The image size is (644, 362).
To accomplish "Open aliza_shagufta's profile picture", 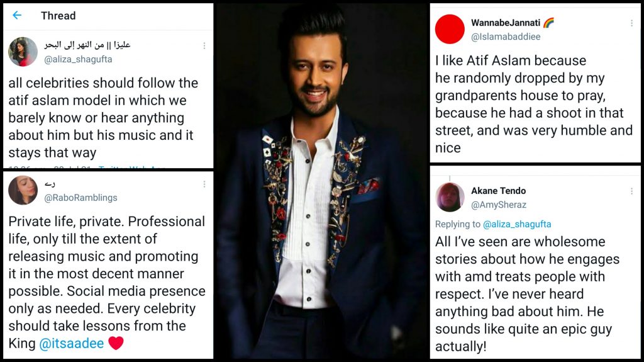I will pyautogui.click(x=23, y=52).
